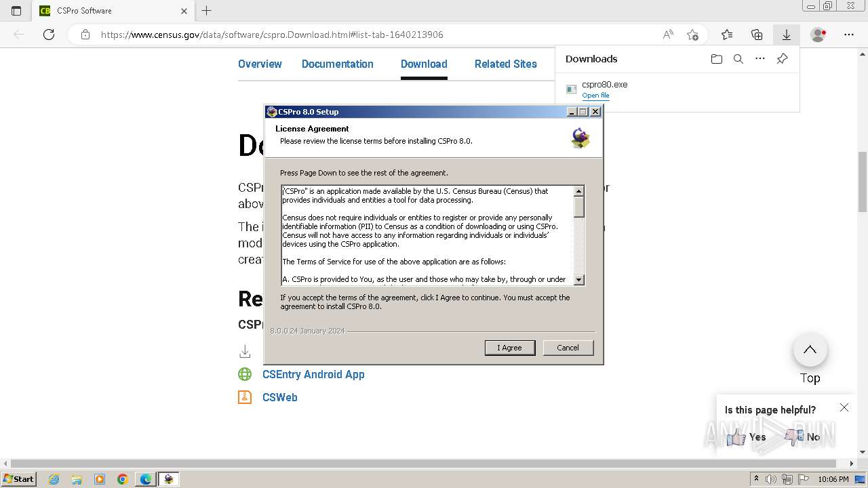Open the CSWeb link

(x=280, y=397)
